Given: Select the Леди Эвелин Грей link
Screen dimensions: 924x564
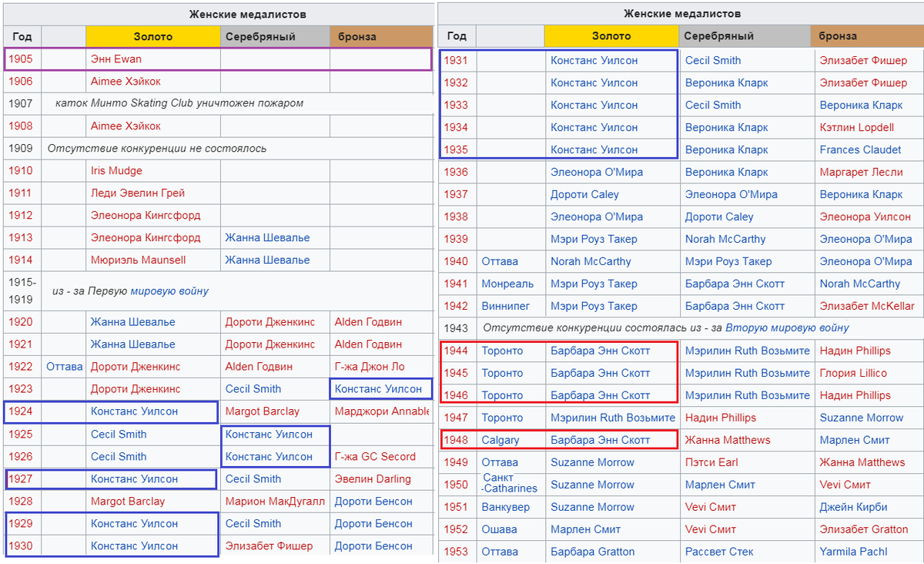Looking at the screenshot, I should [x=138, y=193].
